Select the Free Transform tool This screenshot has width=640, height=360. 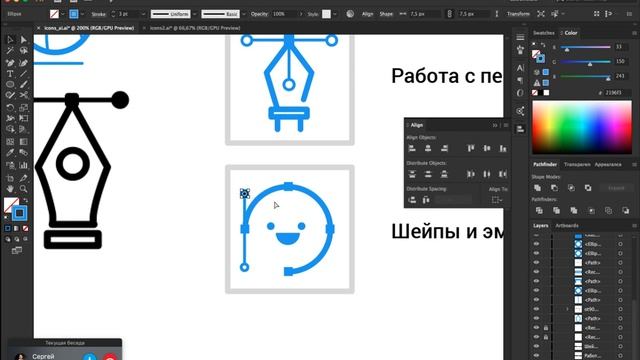(24, 118)
